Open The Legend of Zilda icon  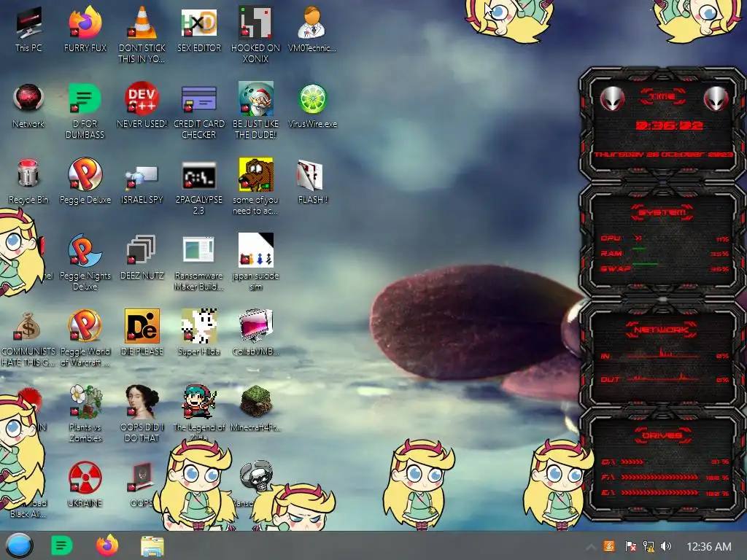pos(199,402)
